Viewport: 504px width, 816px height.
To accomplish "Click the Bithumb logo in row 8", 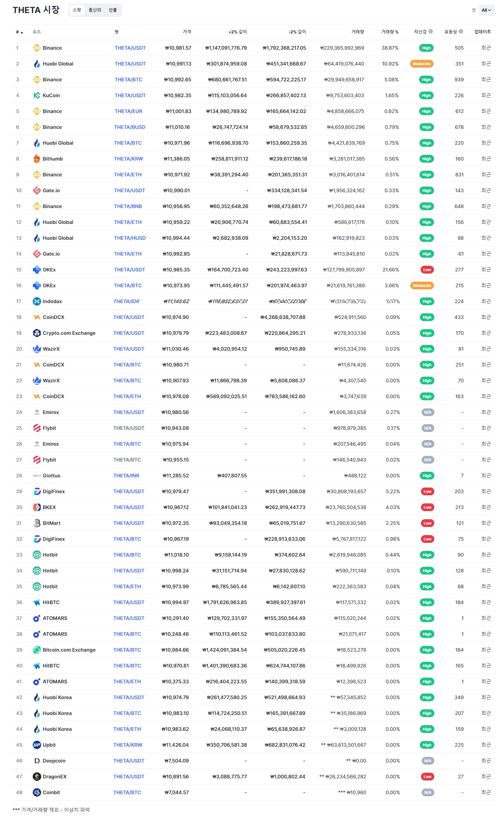I will pos(37,159).
